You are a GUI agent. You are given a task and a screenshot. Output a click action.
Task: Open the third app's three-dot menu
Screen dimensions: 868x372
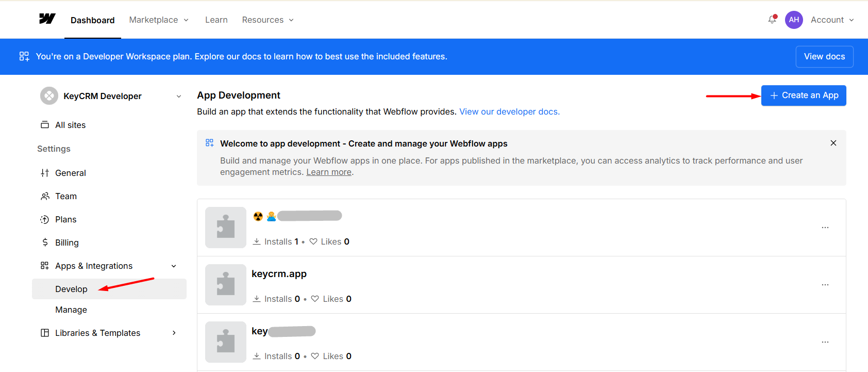[x=825, y=342]
